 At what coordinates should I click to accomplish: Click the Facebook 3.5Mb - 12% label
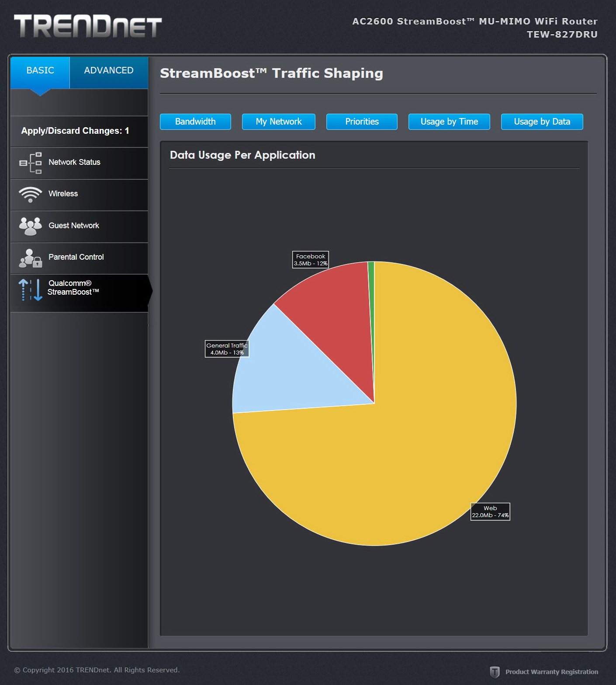(x=311, y=260)
